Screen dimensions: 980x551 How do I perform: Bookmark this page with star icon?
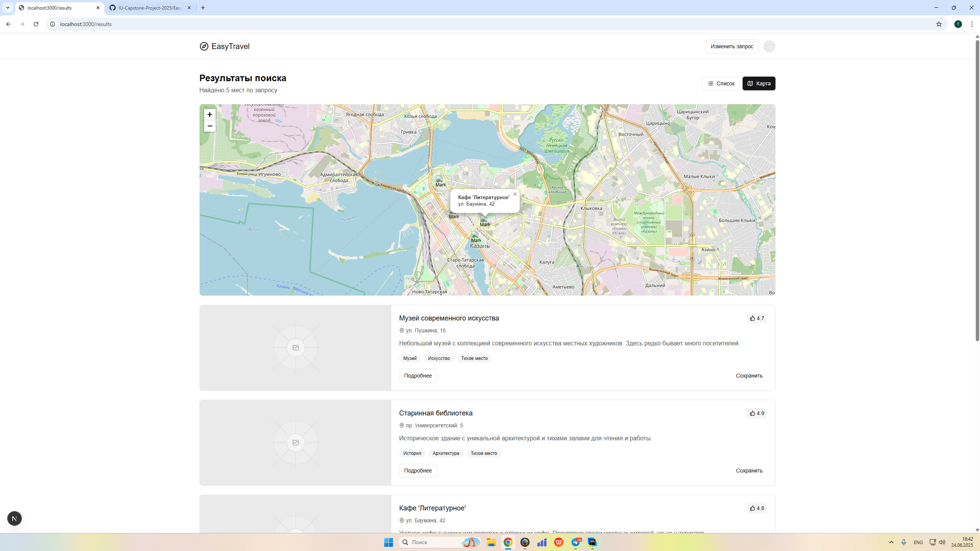(x=939, y=24)
